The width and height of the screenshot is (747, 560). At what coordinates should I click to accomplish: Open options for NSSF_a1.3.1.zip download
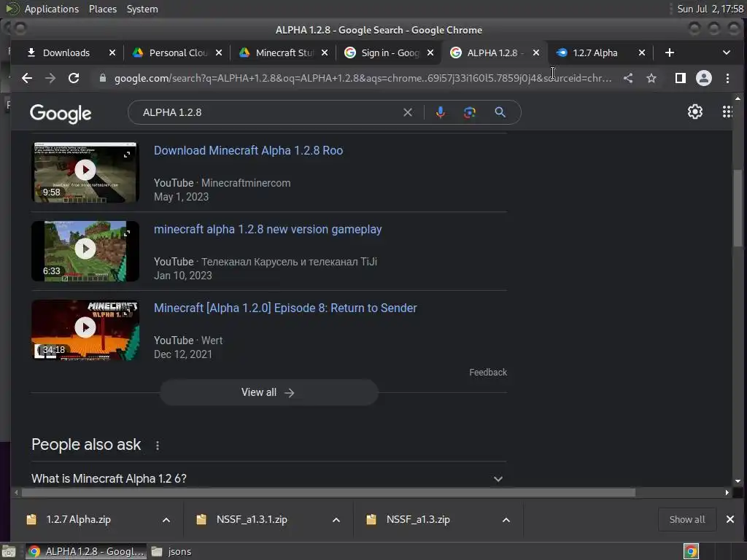click(336, 519)
